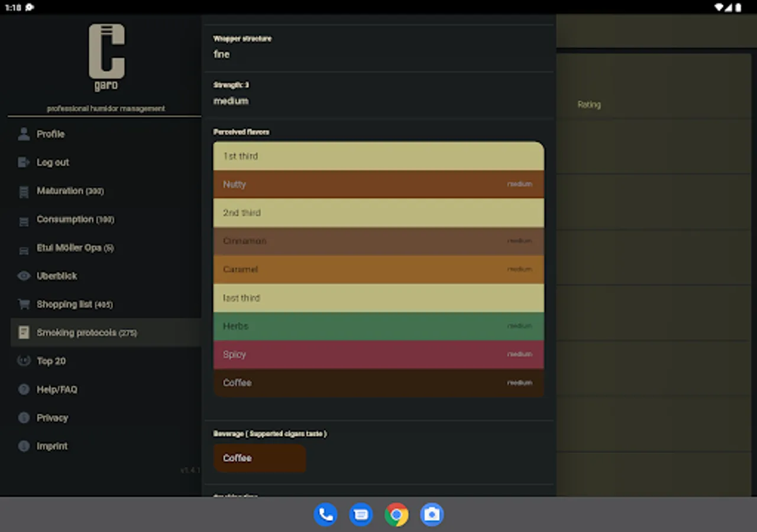
Task: Go to Top 20
Action: (x=106, y=361)
